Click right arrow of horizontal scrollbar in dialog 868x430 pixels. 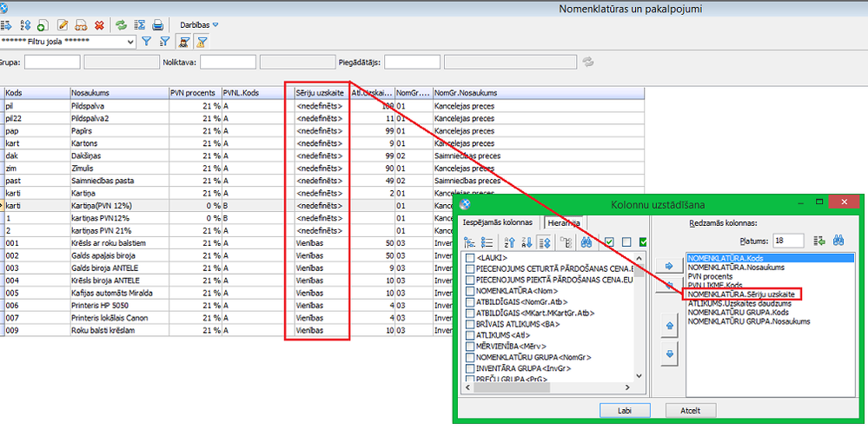pyautogui.click(x=627, y=387)
